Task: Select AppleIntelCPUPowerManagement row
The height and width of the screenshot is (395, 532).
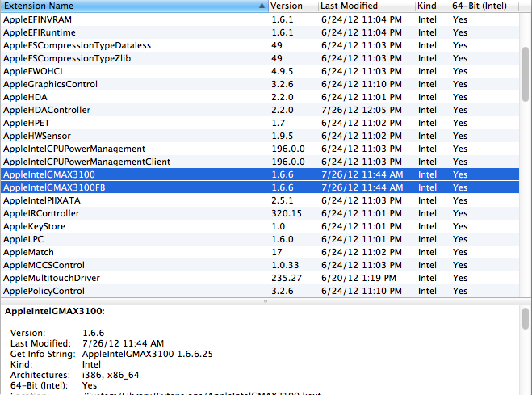Action: click(x=260, y=149)
